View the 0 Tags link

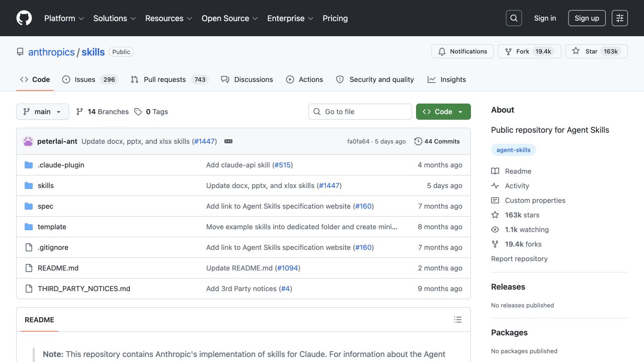point(151,112)
